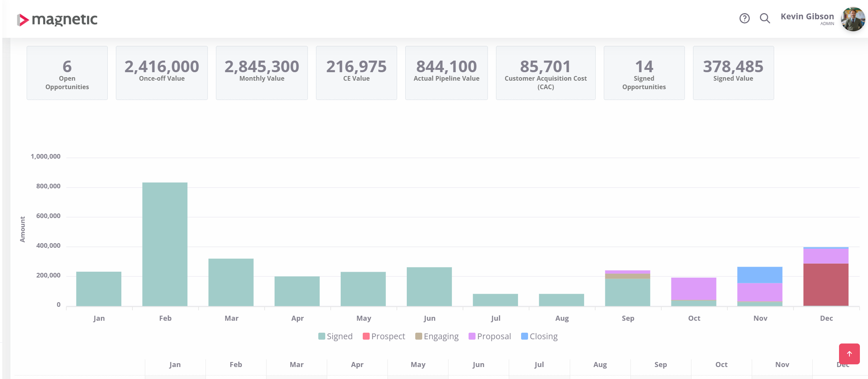Open the Open Opportunities summary card
The height and width of the screenshot is (379, 868).
point(67,73)
